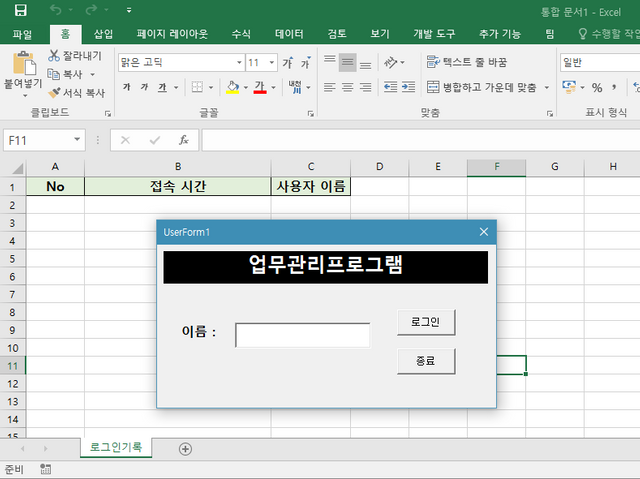
Task: Apply red font color 가
Action: [260, 87]
